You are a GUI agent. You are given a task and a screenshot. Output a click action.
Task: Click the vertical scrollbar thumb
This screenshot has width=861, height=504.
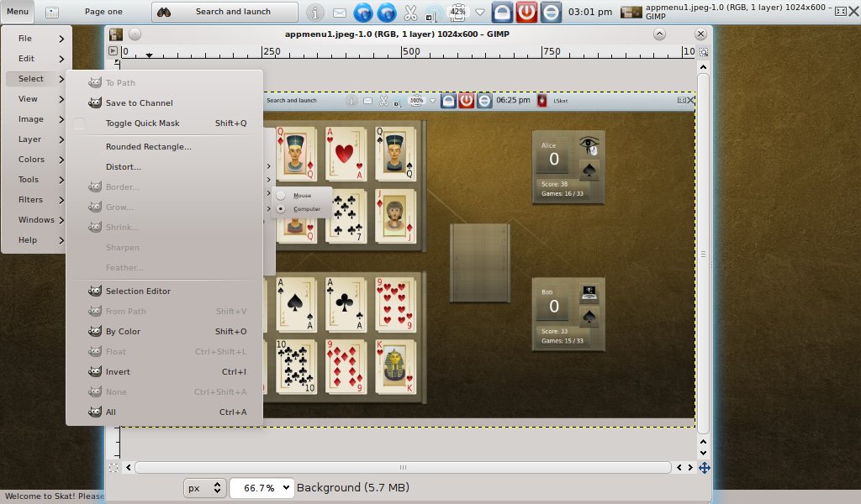pos(703,254)
